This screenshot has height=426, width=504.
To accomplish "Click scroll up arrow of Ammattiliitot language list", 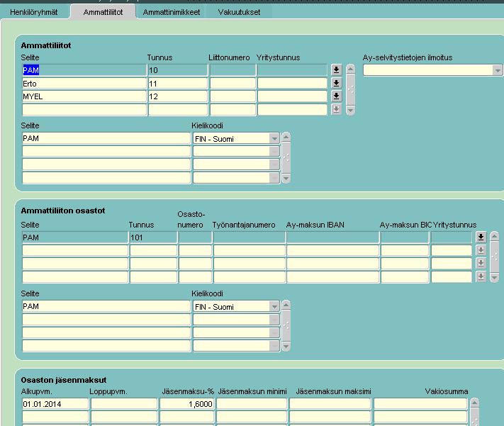I will pos(286,137).
